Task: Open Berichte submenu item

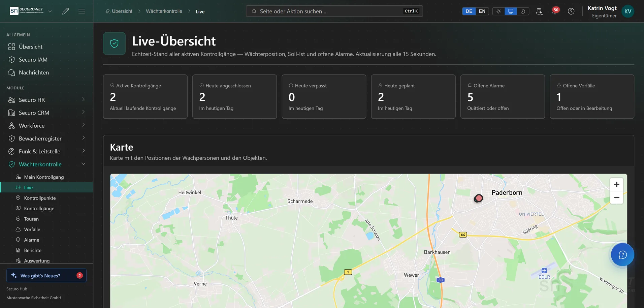Action: pos(46,250)
